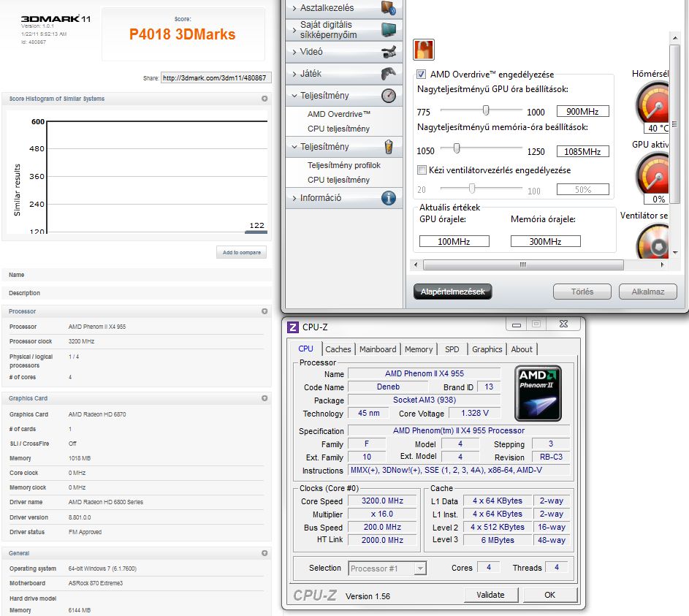Click the 122 histogram bar

click(256, 232)
